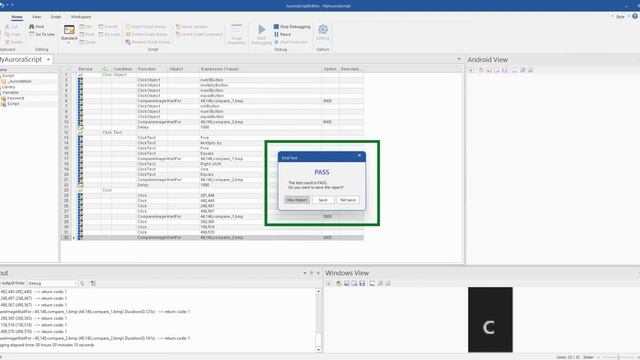Click Insert Script Command
The height and width of the screenshot is (360, 640).
(199, 34)
